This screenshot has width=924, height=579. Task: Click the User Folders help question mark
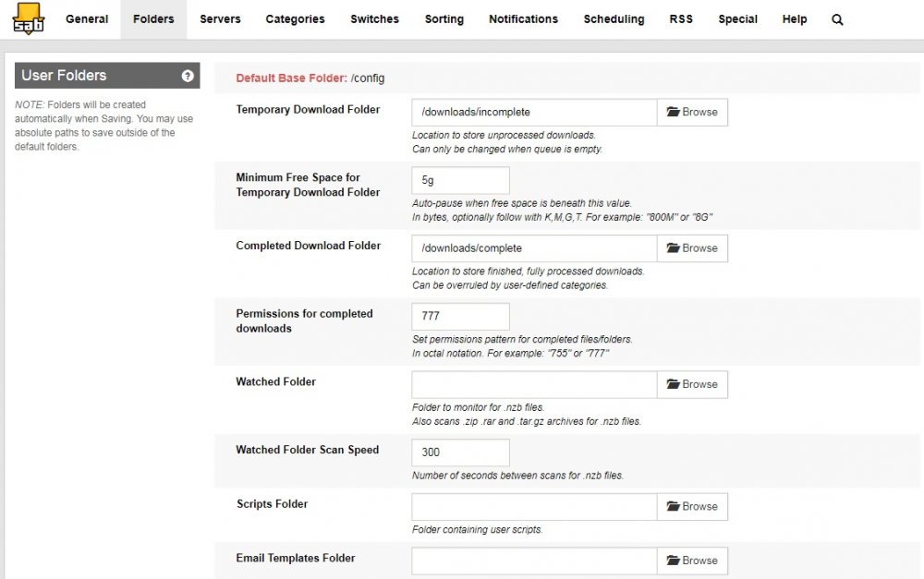[188, 76]
